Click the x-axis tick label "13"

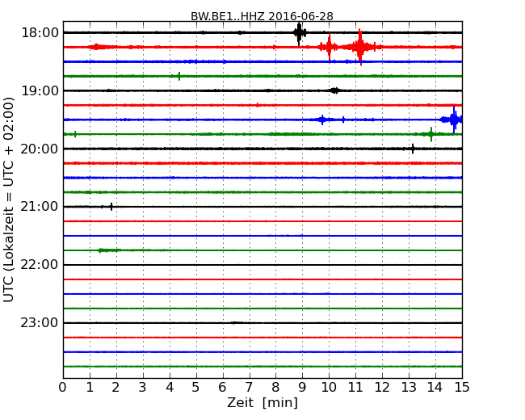pos(409,388)
